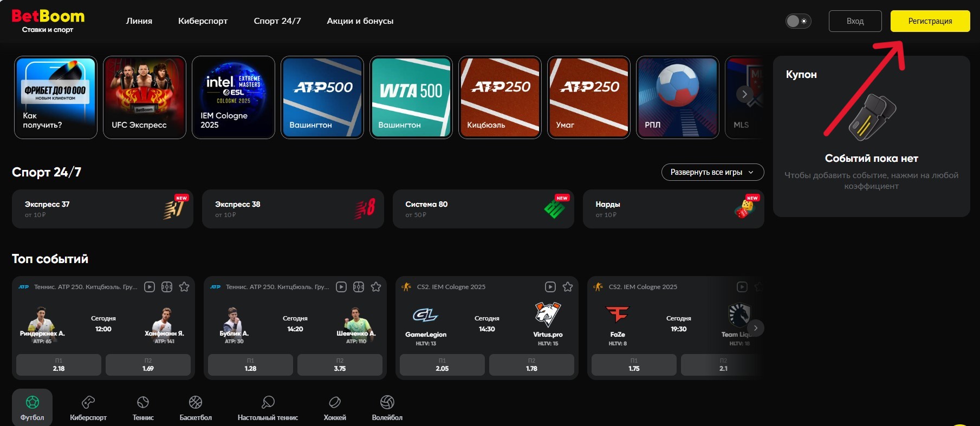Favorite the Бублик vs Шевченко match
980x426 pixels.
pyautogui.click(x=376, y=287)
